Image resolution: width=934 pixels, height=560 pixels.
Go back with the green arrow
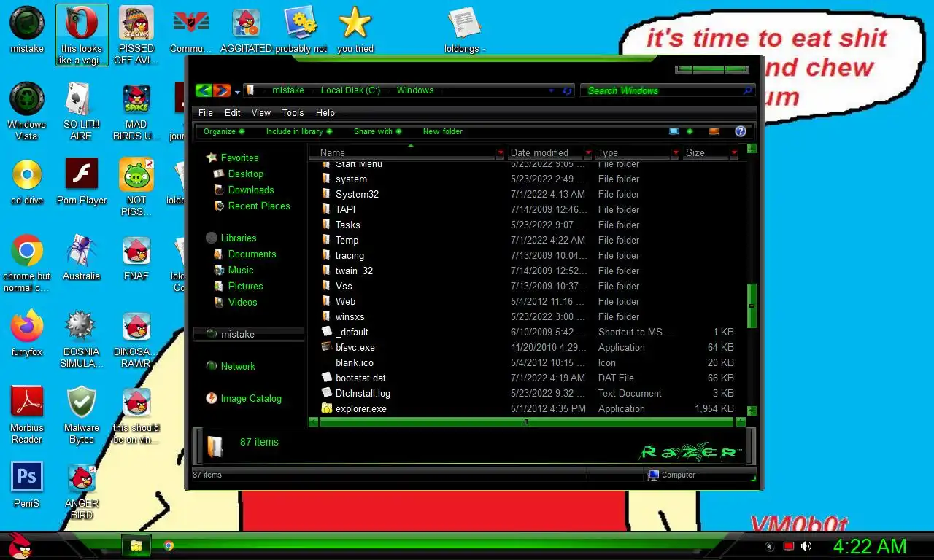point(204,90)
